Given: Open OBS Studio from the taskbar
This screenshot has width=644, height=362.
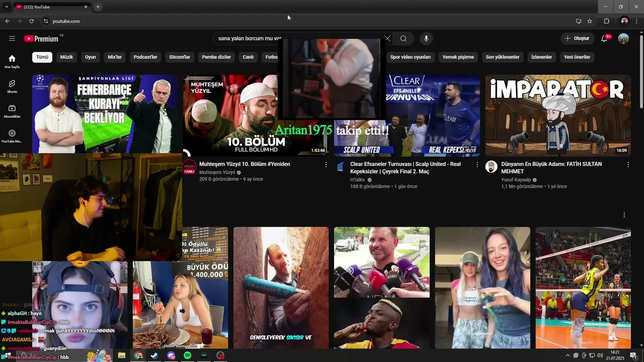Looking at the screenshot, I should (x=220, y=355).
